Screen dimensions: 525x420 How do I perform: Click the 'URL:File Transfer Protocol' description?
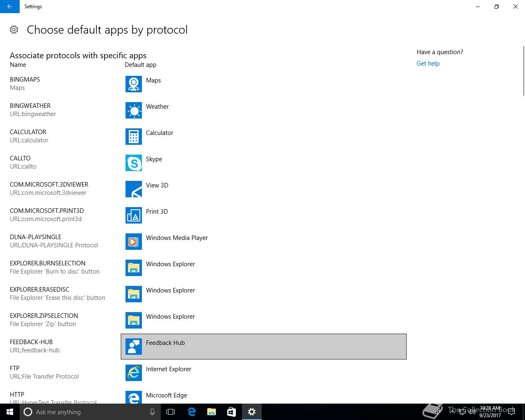click(x=44, y=377)
